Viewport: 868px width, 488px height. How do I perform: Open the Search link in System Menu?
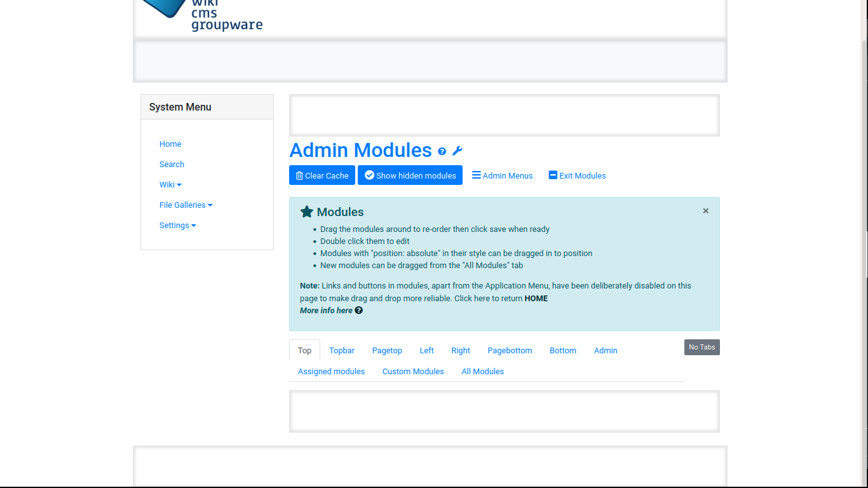(x=172, y=165)
